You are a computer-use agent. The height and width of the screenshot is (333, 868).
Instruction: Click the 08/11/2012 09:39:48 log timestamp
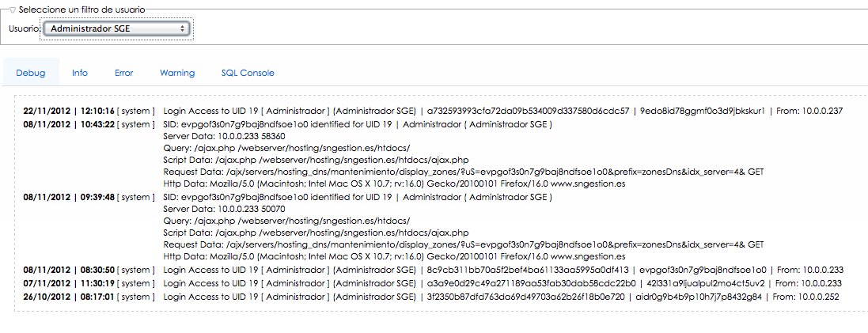coord(69,197)
